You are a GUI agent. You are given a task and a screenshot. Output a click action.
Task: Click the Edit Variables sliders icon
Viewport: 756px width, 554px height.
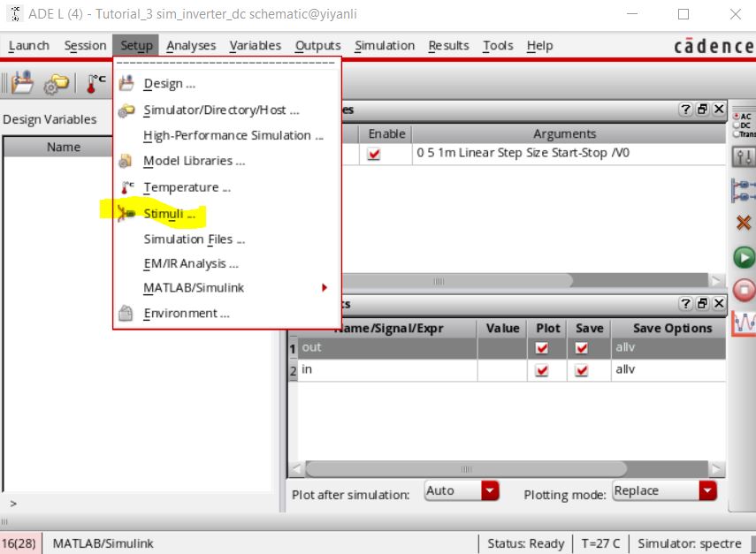744,157
